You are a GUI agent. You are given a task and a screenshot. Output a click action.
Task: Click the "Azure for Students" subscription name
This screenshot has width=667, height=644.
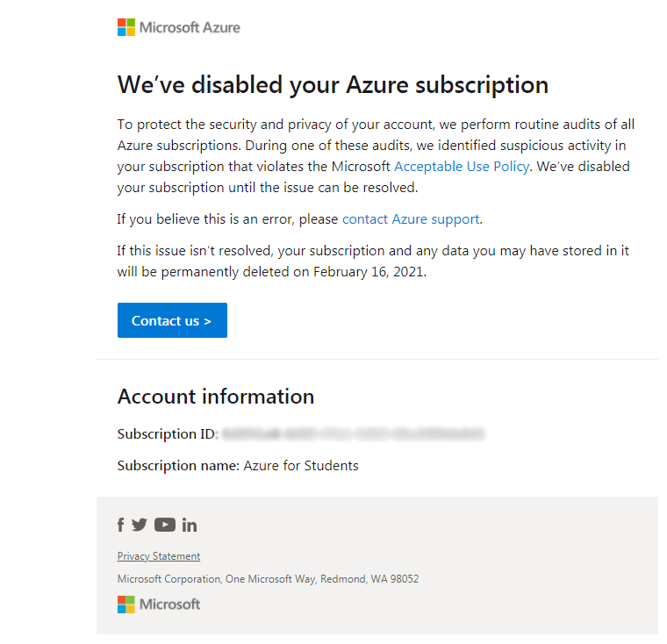pos(301,465)
